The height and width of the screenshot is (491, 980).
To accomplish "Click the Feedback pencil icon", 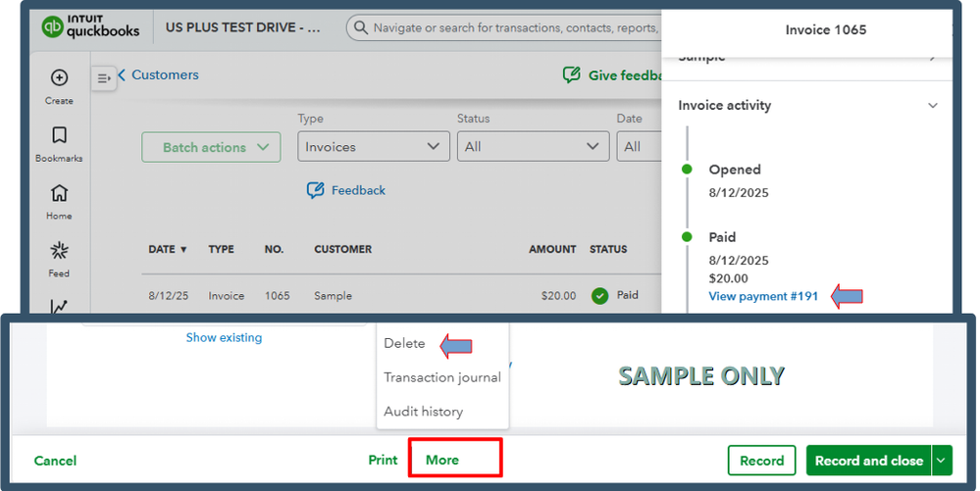I will (316, 190).
